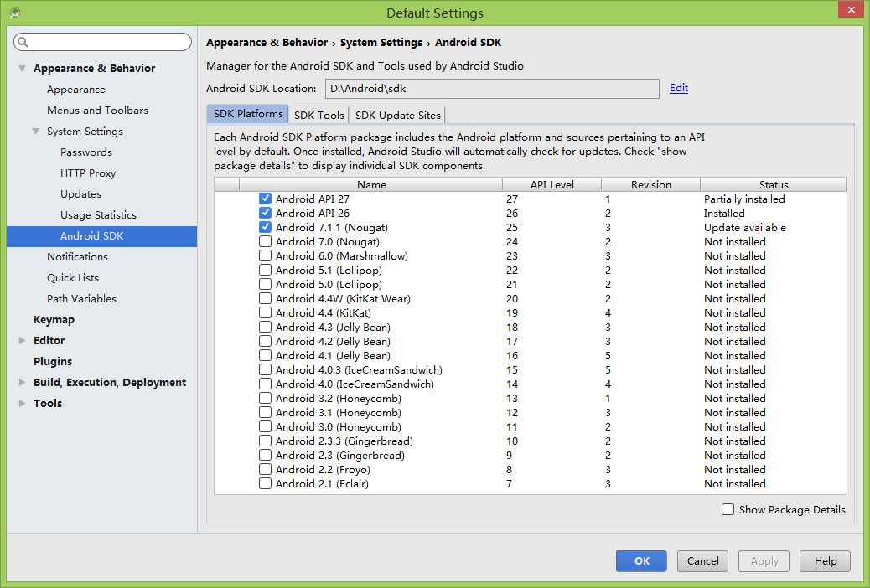Collapse Appearance & Behavior tree node
The image size is (870, 588).
point(22,68)
